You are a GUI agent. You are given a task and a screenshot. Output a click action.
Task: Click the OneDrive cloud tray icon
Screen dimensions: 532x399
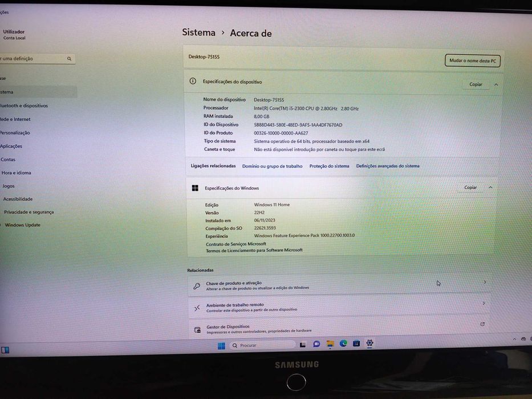523,339
